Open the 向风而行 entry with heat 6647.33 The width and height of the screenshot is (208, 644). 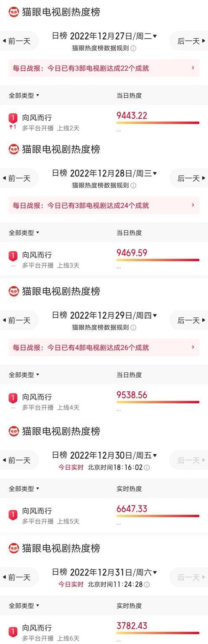(104, 515)
